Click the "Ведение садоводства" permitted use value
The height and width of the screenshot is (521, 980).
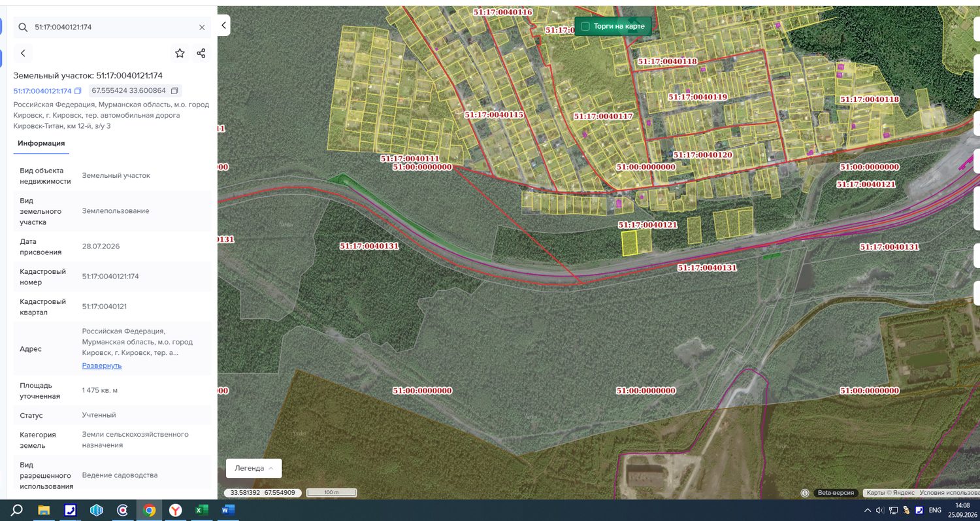[120, 475]
